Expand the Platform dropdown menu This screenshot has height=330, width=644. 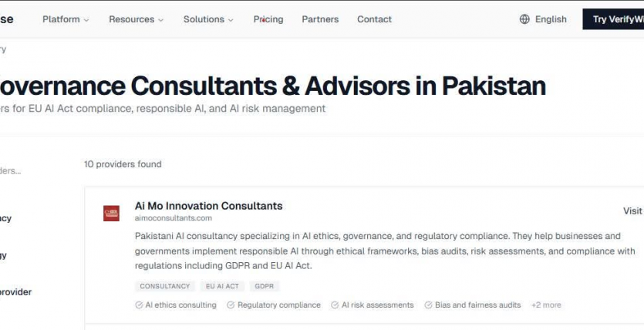click(66, 19)
